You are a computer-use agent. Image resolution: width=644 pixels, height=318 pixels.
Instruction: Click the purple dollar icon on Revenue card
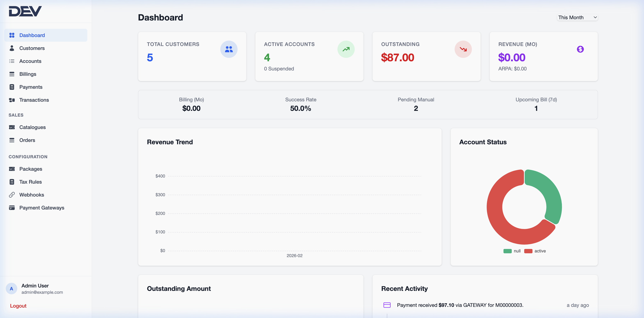(580, 49)
